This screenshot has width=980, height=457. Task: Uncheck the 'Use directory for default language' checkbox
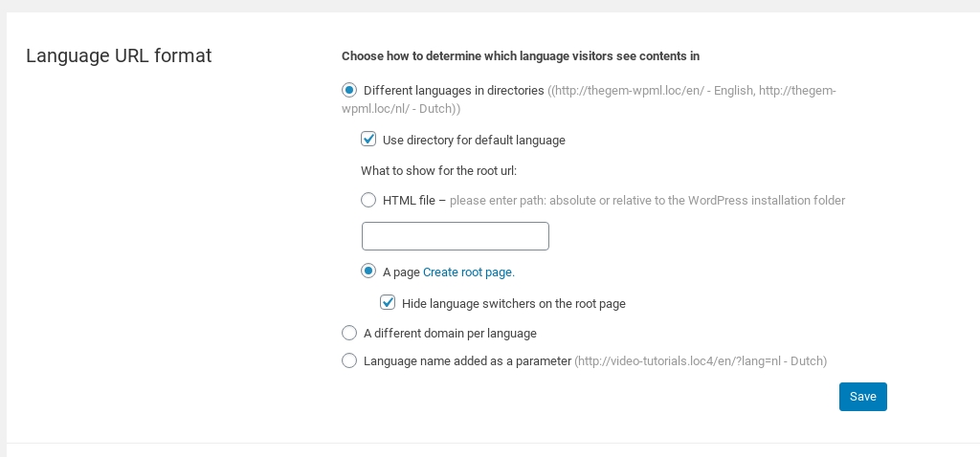368,140
